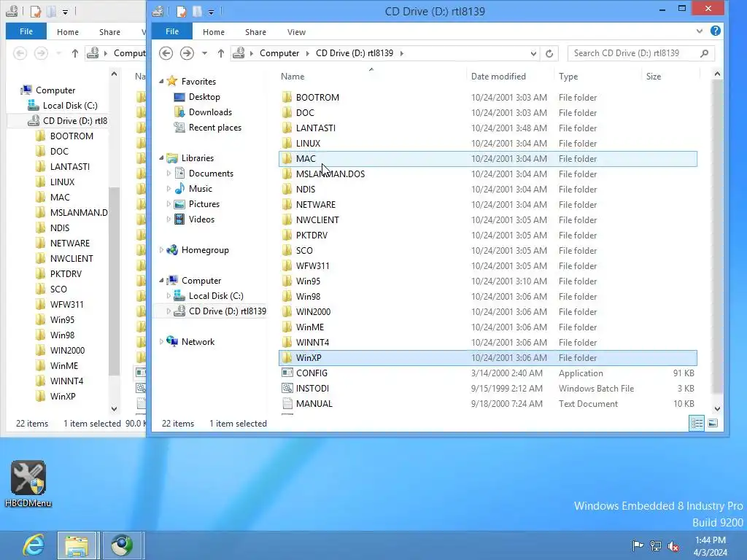Image resolution: width=747 pixels, height=560 pixels.
Task: Open Share tab in the back window
Action: [x=109, y=32]
